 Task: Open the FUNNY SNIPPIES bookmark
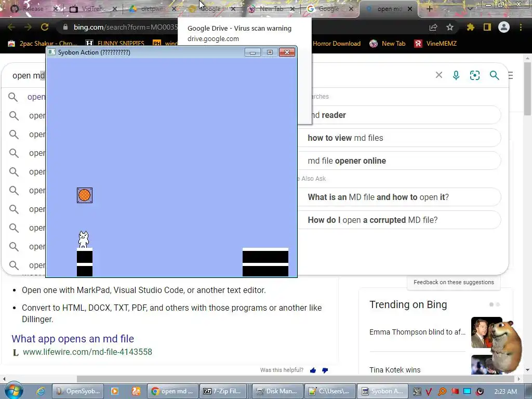click(x=115, y=44)
